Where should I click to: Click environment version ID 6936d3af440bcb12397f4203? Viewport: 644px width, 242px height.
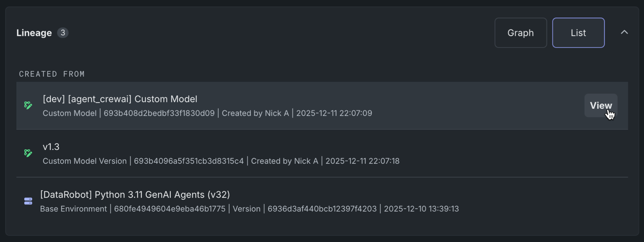(322, 209)
